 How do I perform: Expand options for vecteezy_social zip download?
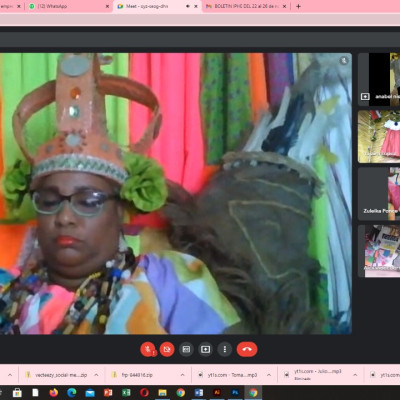(x=96, y=375)
